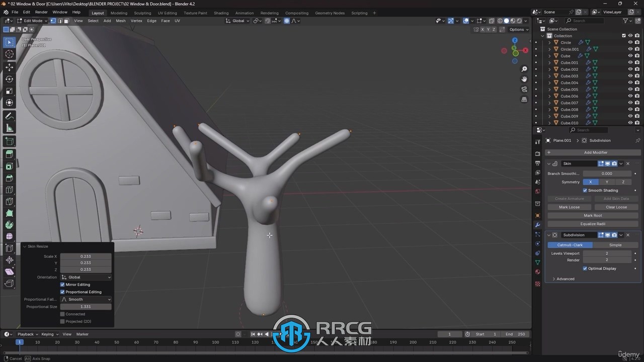Toggle Smooth Shading checkbox

click(585, 191)
